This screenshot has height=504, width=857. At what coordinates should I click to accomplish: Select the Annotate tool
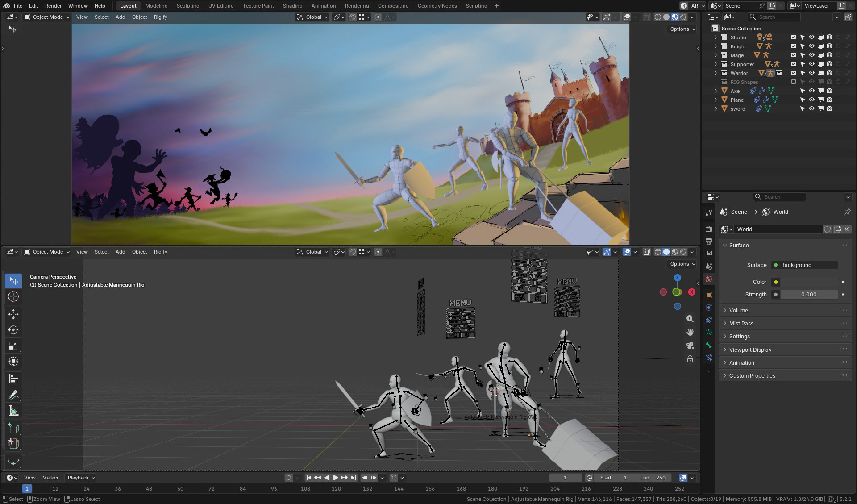(13, 395)
